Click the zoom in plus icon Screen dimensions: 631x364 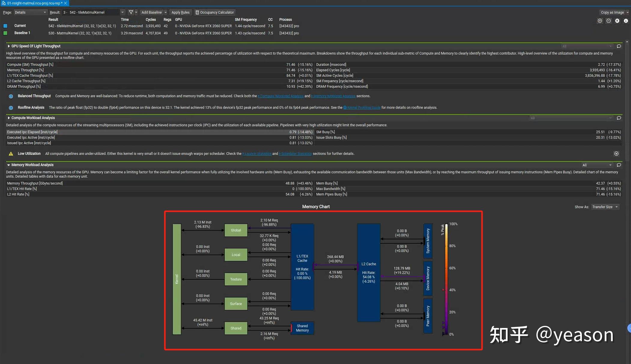[x=600, y=21]
